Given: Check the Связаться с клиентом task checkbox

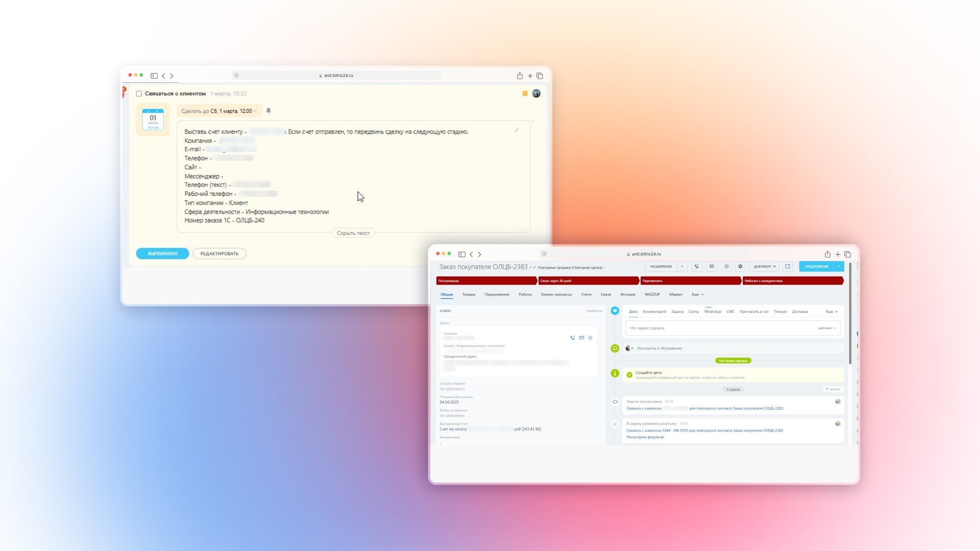Looking at the screenshot, I should pos(139,94).
